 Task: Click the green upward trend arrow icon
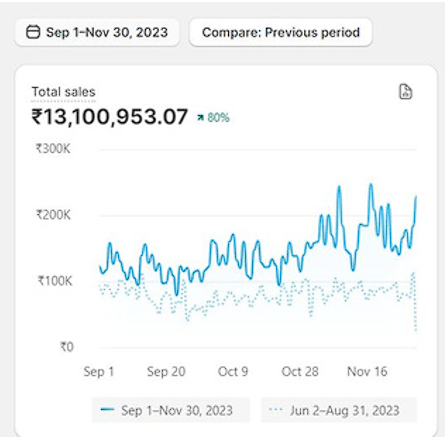pos(200,117)
